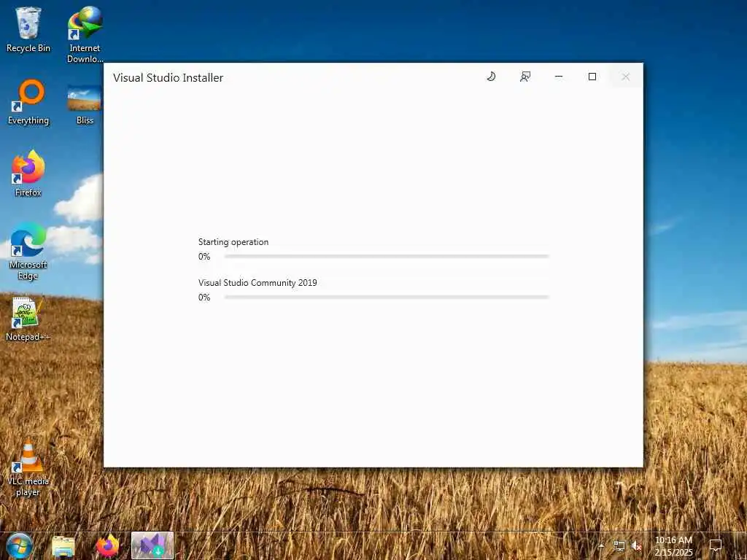Click the 'Visual Studio Installer' window title

point(169,77)
